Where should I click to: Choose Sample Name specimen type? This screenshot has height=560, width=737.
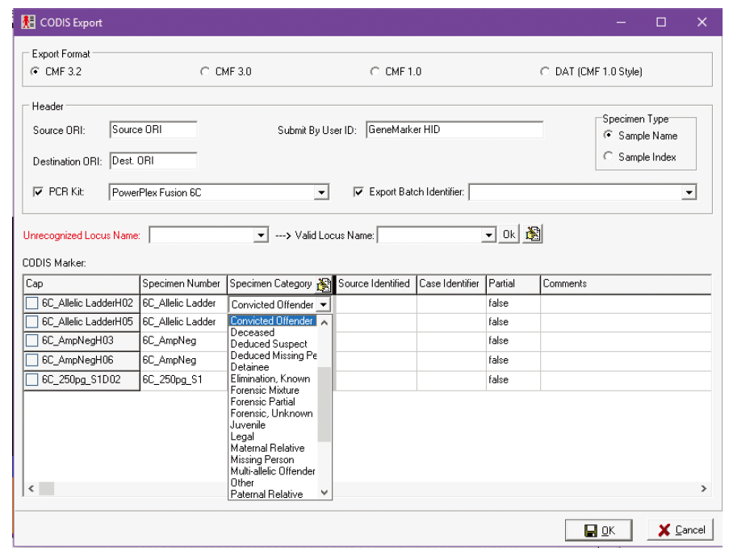[608, 136]
